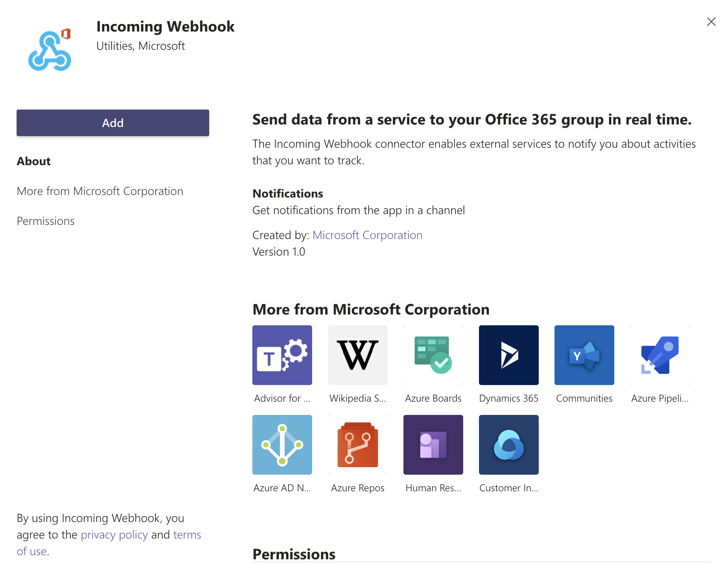Click the 'Incoming Webhook' title text
Viewport: 728px width, 573px height.
click(x=166, y=27)
